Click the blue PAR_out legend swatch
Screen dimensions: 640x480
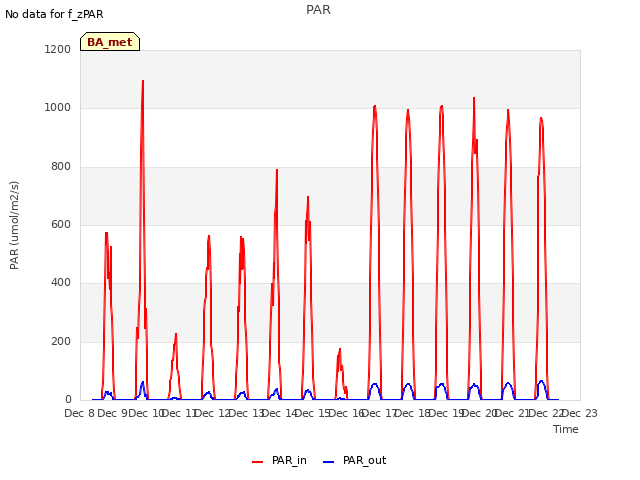pos(329,462)
